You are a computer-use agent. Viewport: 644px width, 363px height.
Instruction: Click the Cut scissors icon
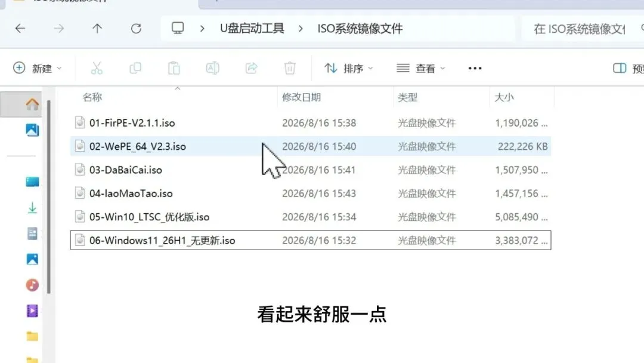[x=97, y=68]
